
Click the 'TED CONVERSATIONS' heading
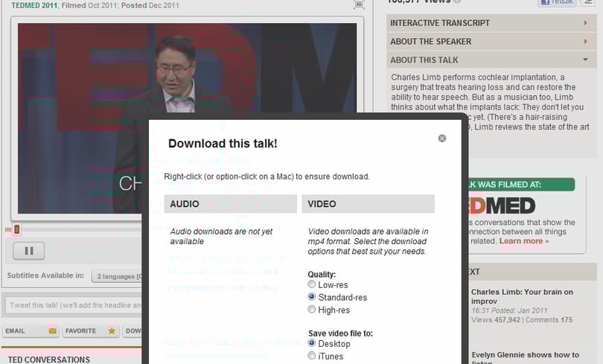click(49, 360)
